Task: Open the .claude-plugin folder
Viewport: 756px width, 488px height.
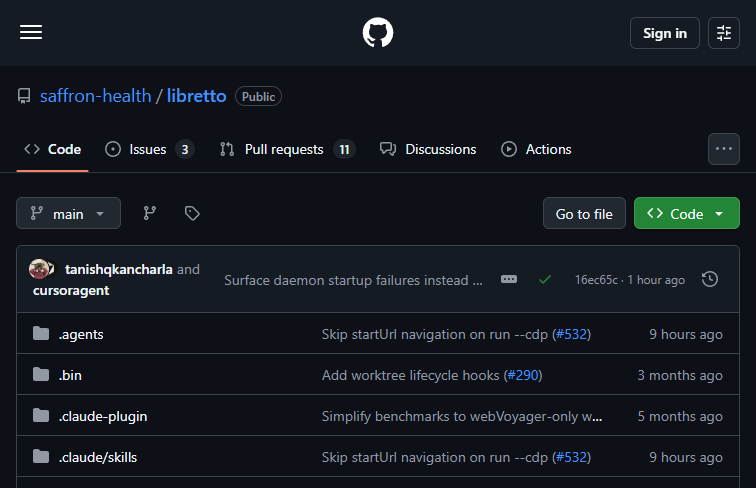Action: point(103,416)
